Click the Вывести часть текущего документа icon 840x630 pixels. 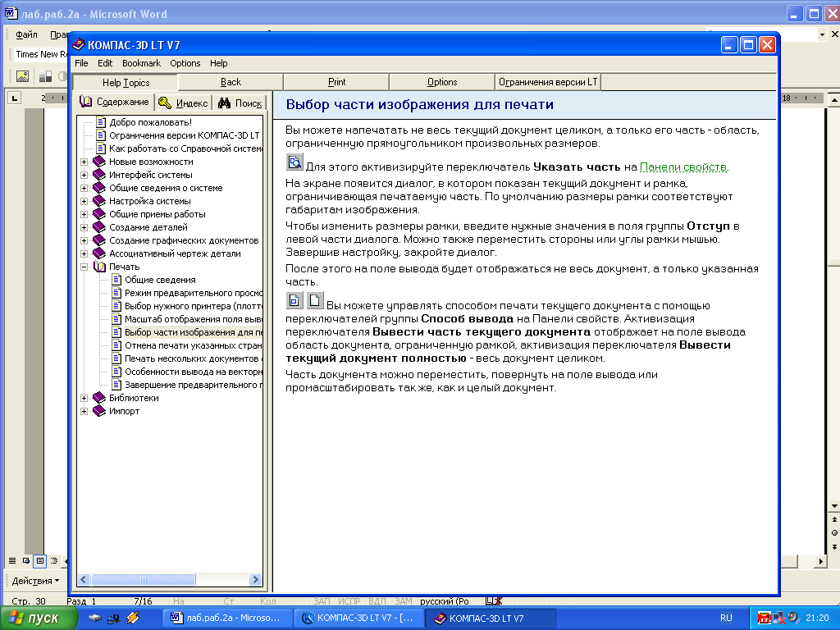pos(294,301)
